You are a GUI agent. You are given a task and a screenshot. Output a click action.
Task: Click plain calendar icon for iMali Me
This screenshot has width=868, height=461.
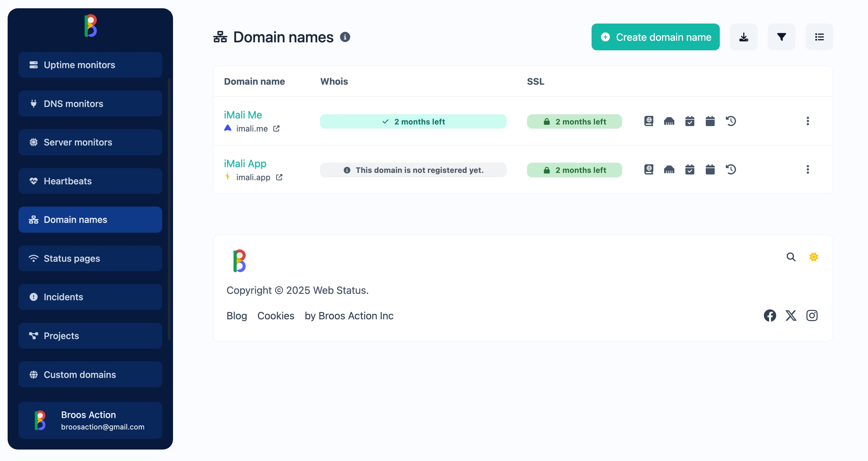710,121
